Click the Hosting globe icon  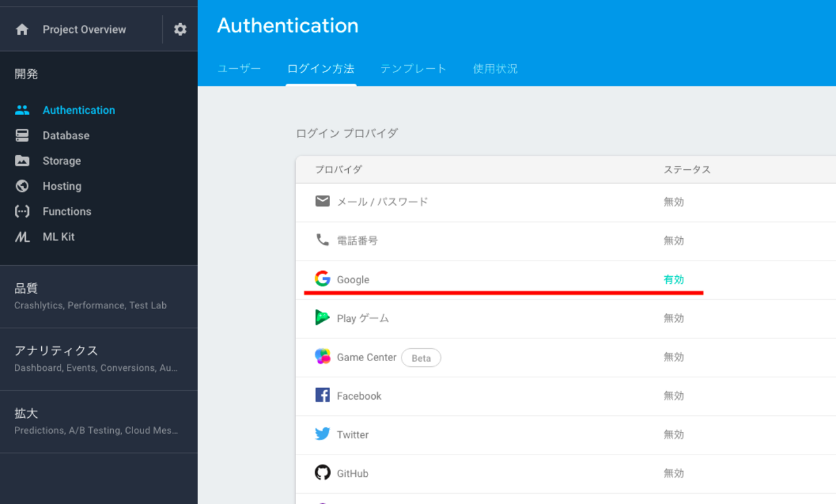coord(22,186)
